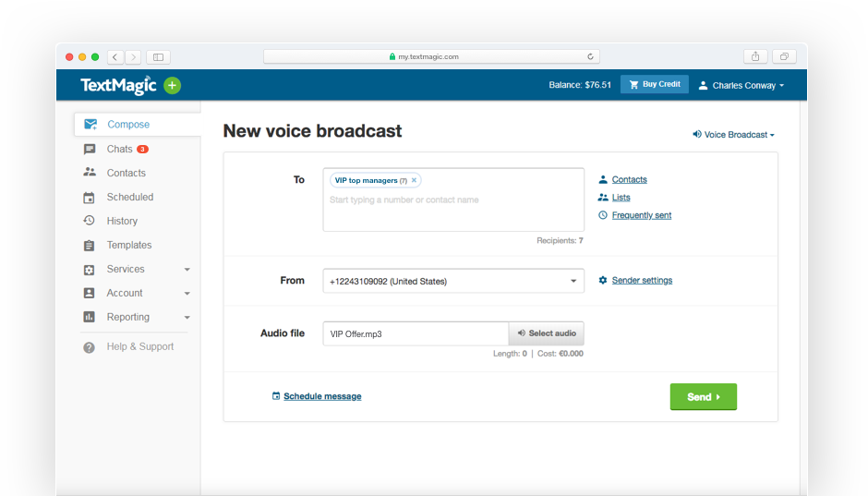The width and height of the screenshot is (868, 496).
Task: Click the Balance: $76.51 text
Action: click(x=580, y=85)
